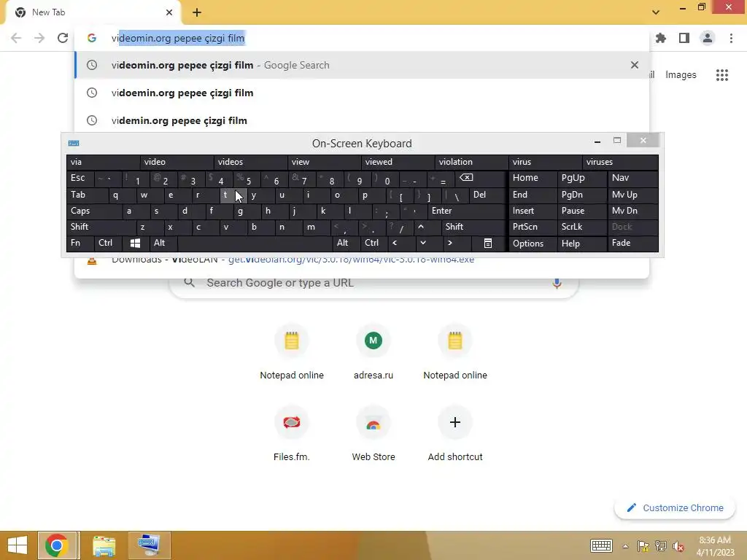This screenshot has width=747, height=560.
Task: Click muted volume icon in tray
Action: (678, 546)
